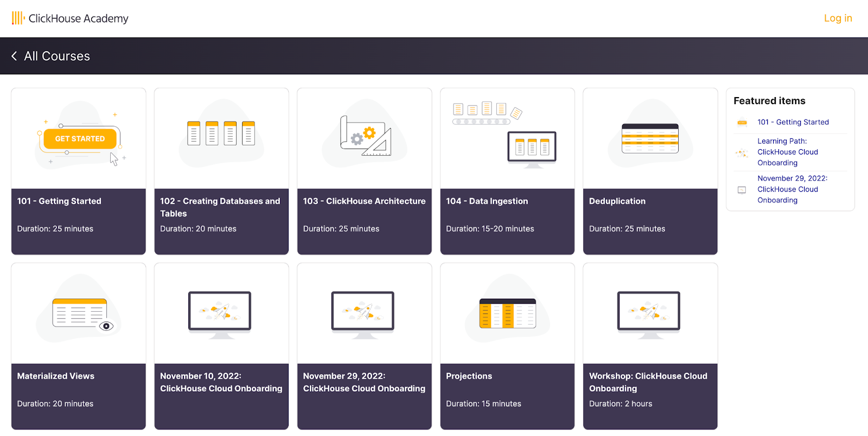The width and height of the screenshot is (868, 436).
Task: Select the 104 - Data Ingestion course title
Action: tap(487, 201)
